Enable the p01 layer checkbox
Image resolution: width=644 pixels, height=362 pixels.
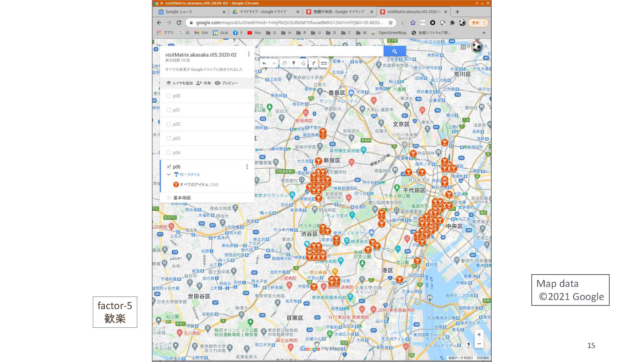coord(168,110)
